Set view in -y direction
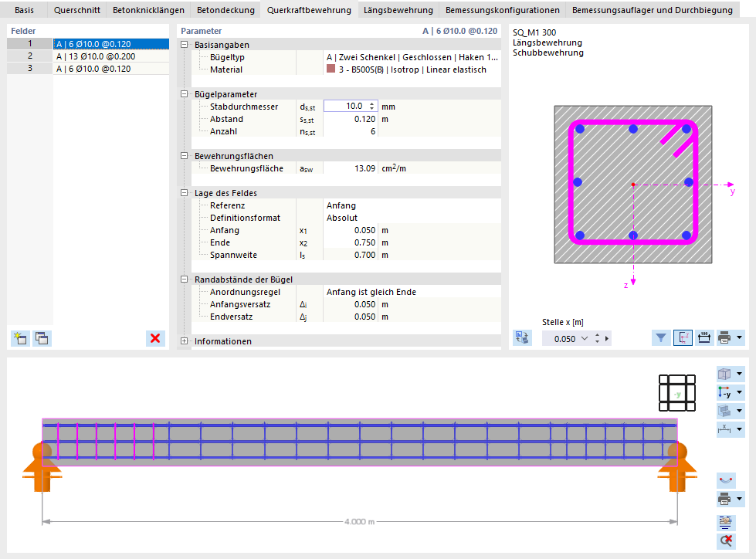This screenshot has width=756, height=559. [724, 393]
